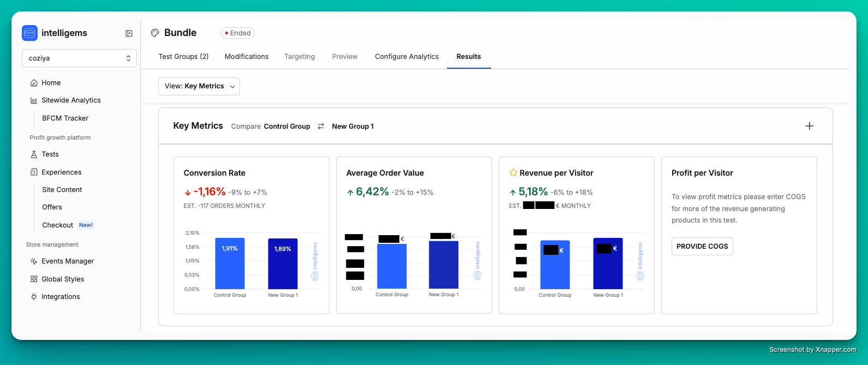The image size is (868, 365).
Task: Click the Tests flask icon
Action: click(x=34, y=154)
